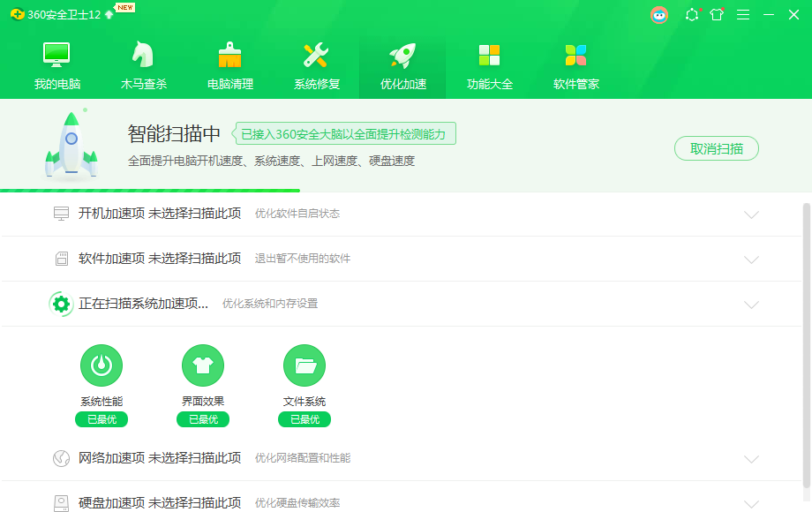Open 软件管家 colorful icon
The image size is (812, 512).
point(575,56)
